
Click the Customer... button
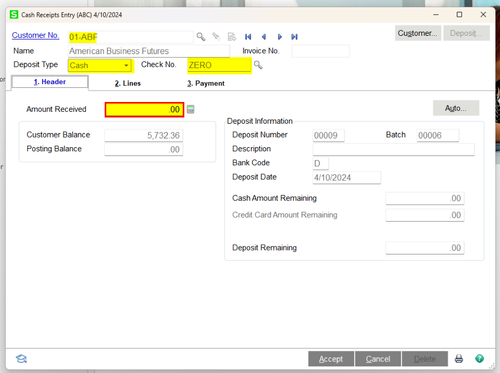(418, 33)
